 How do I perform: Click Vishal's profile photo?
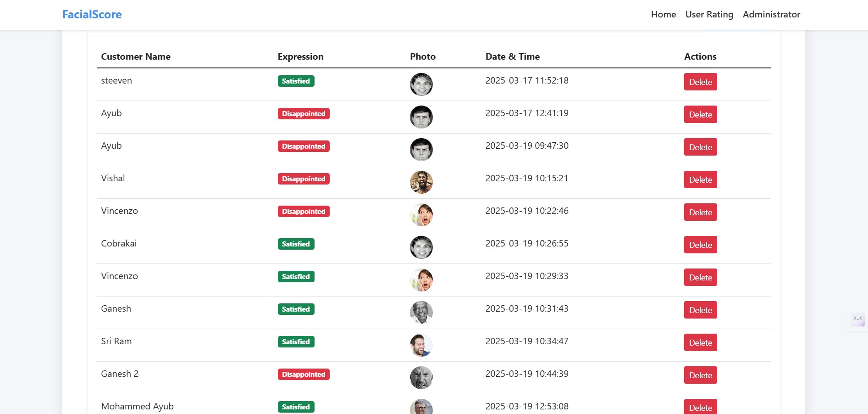[x=421, y=182]
